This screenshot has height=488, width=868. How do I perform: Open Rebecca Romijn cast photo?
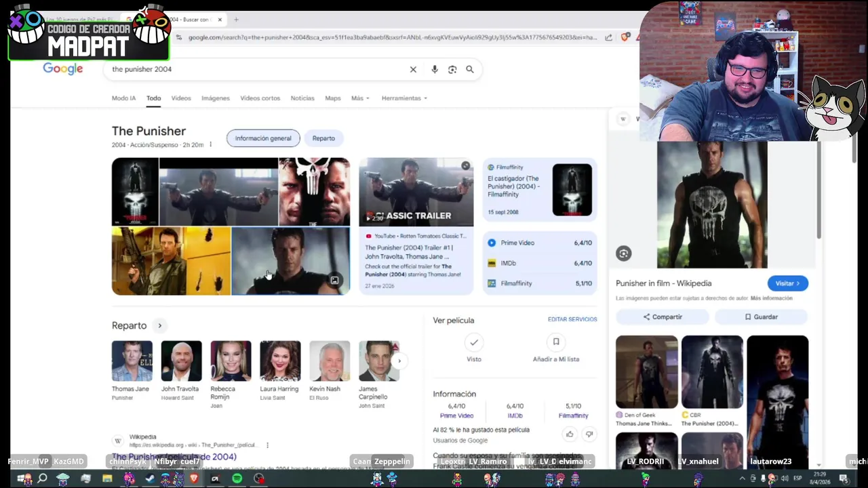click(x=231, y=361)
